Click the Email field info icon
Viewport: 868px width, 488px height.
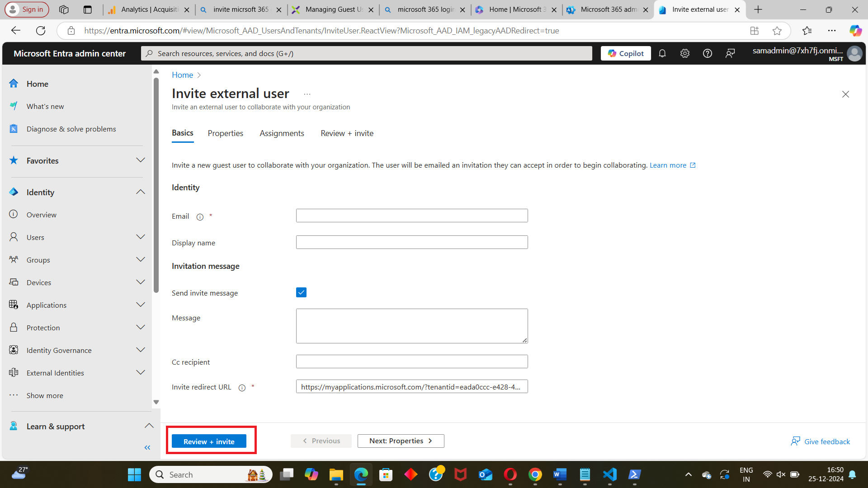point(200,217)
